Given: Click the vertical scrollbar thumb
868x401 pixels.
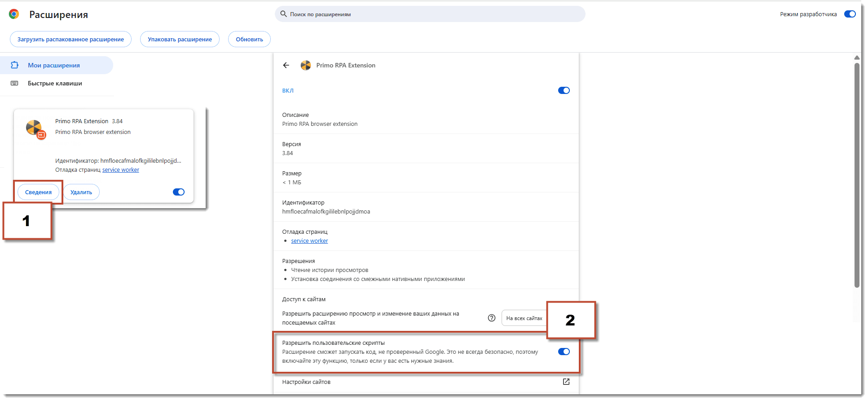Looking at the screenshot, I should tap(857, 175).
